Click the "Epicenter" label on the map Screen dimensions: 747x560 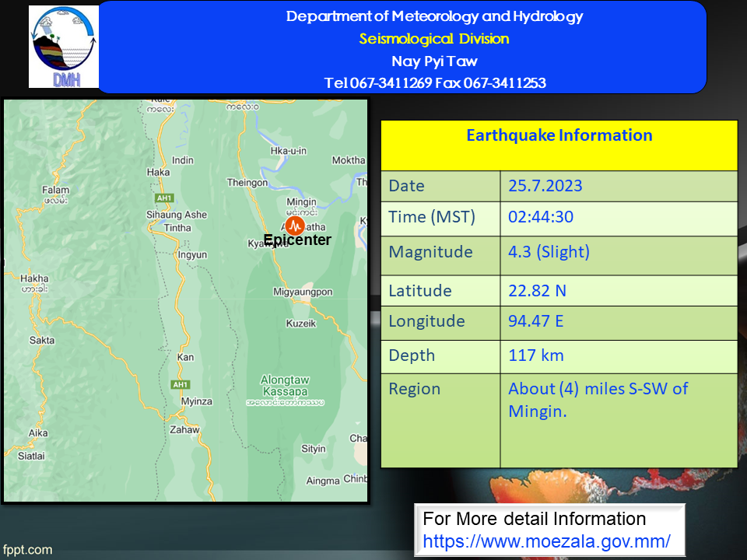[x=297, y=240]
